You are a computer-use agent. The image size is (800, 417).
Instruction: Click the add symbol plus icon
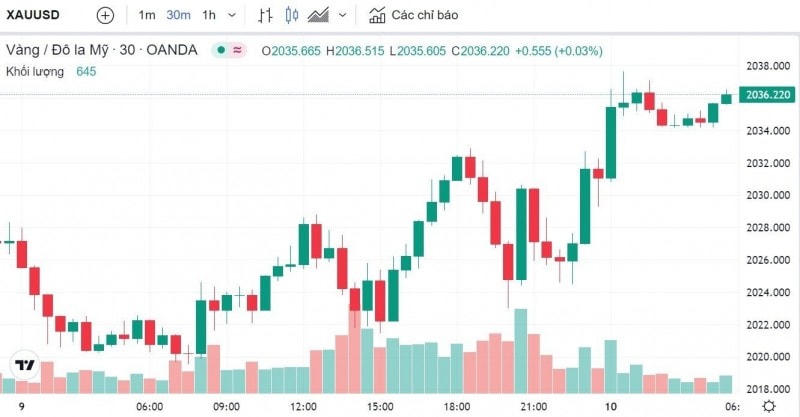[105, 15]
